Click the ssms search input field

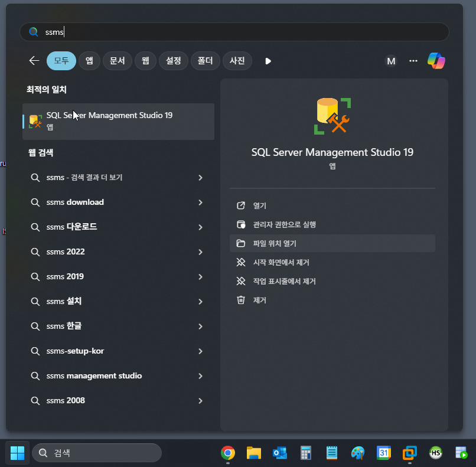click(234, 32)
